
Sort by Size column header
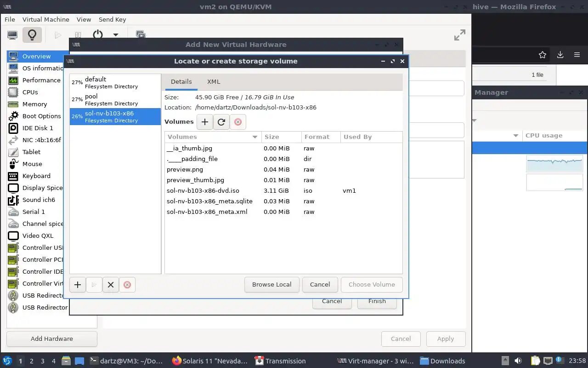coord(281,137)
